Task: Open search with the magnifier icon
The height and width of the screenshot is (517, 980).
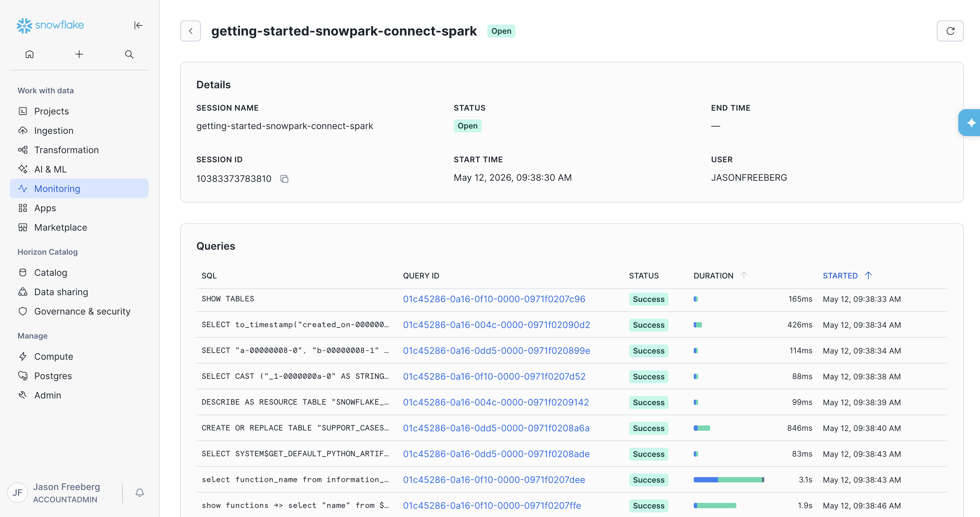Action: coord(129,54)
